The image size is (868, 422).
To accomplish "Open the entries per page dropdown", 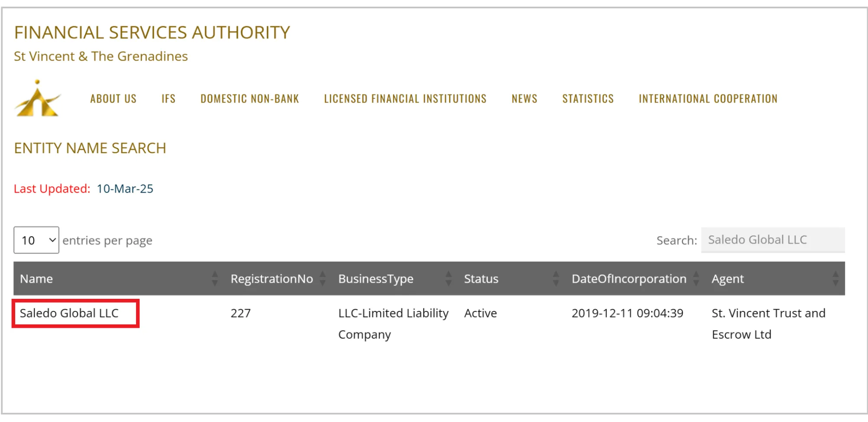I will (36, 240).
